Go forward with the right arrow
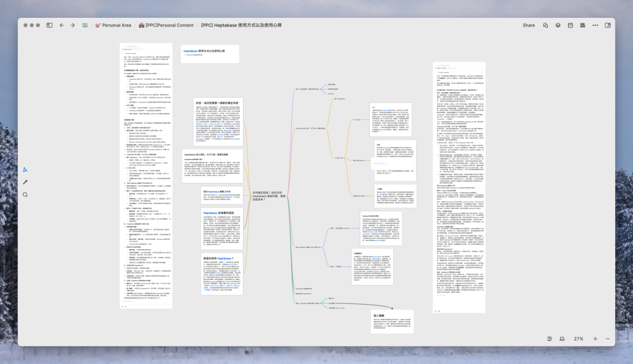The width and height of the screenshot is (633, 364). (x=73, y=25)
